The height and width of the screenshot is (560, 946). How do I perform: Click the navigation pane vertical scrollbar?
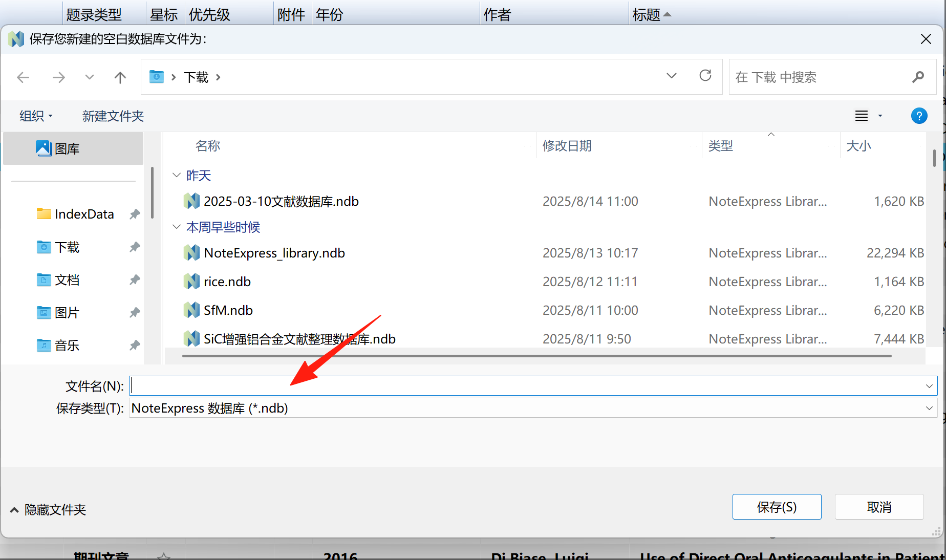pos(152,192)
